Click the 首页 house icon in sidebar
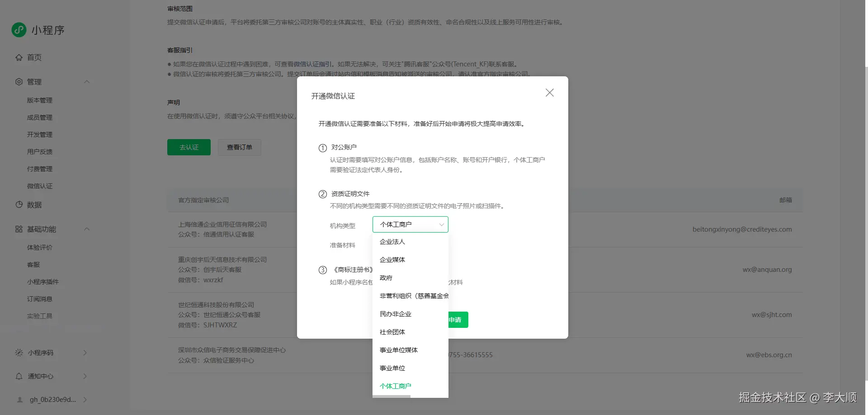This screenshot has width=868, height=415. (19, 57)
